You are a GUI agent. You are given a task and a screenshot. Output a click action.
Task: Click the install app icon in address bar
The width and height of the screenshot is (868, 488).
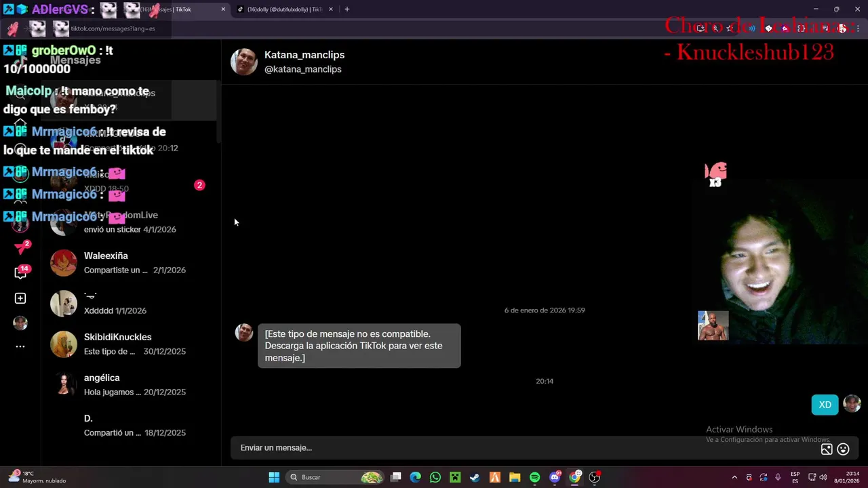click(701, 28)
